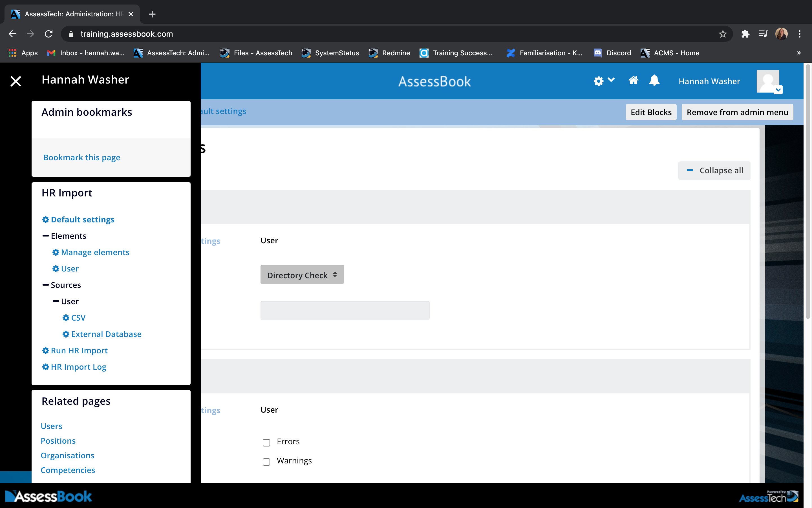The height and width of the screenshot is (508, 812).
Task: Open ACMS - Home bookmark
Action: pyautogui.click(x=670, y=53)
